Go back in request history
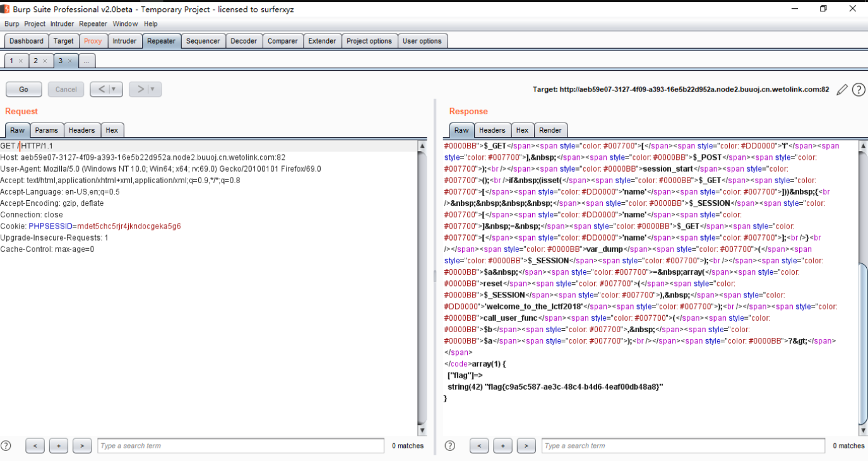Screen dimensions: 868x461 100,90
